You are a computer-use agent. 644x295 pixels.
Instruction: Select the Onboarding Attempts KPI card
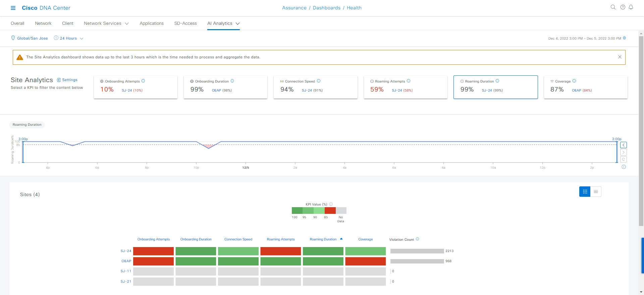136,87
